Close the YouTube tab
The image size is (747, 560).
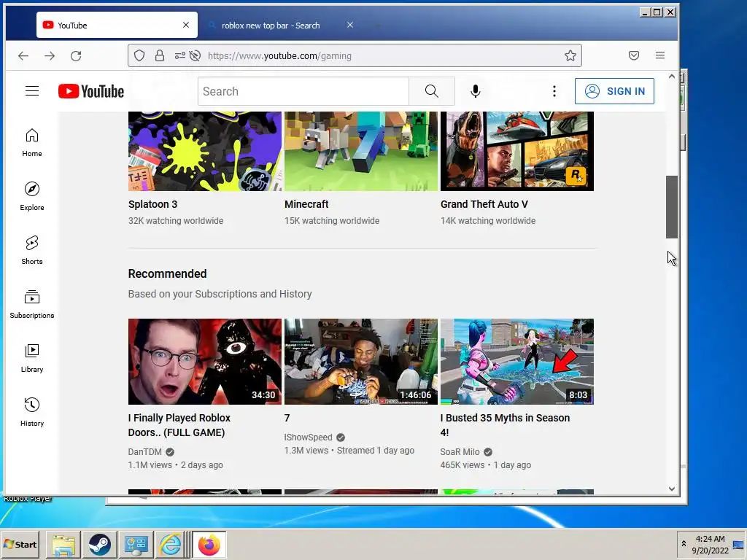(x=186, y=25)
